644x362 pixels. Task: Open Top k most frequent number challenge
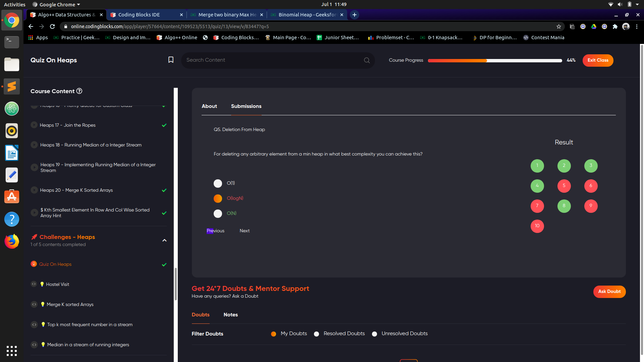[90, 324]
